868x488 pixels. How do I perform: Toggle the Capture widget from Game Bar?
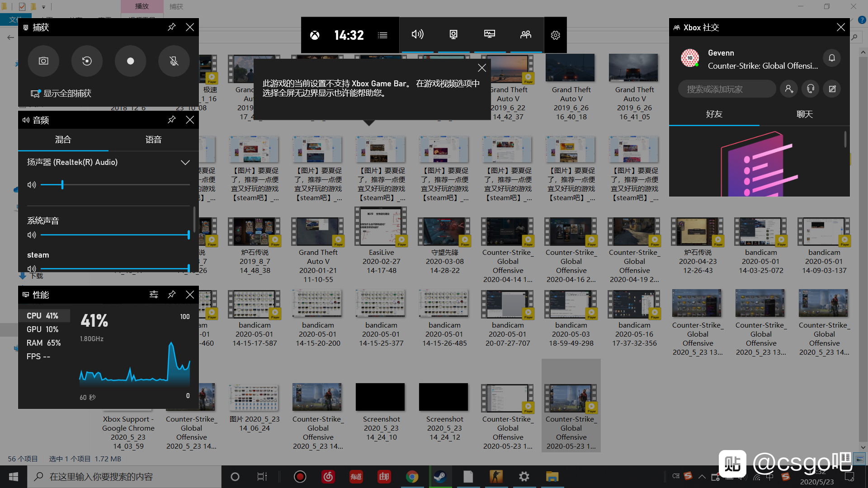(x=453, y=34)
